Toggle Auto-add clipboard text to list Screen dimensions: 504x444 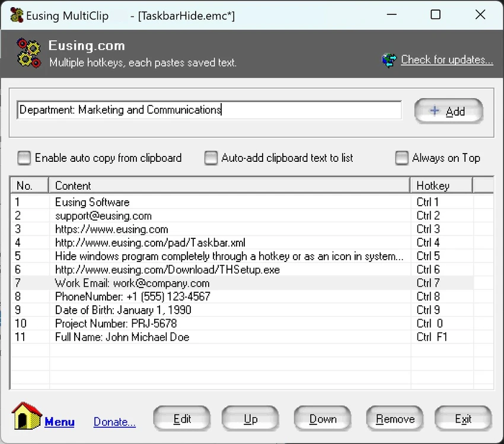point(211,158)
